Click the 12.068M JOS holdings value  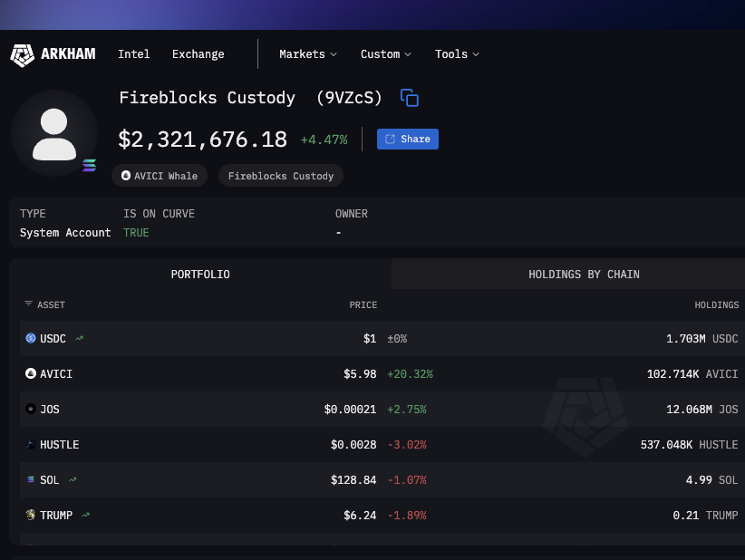pyautogui.click(x=702, y=409)
